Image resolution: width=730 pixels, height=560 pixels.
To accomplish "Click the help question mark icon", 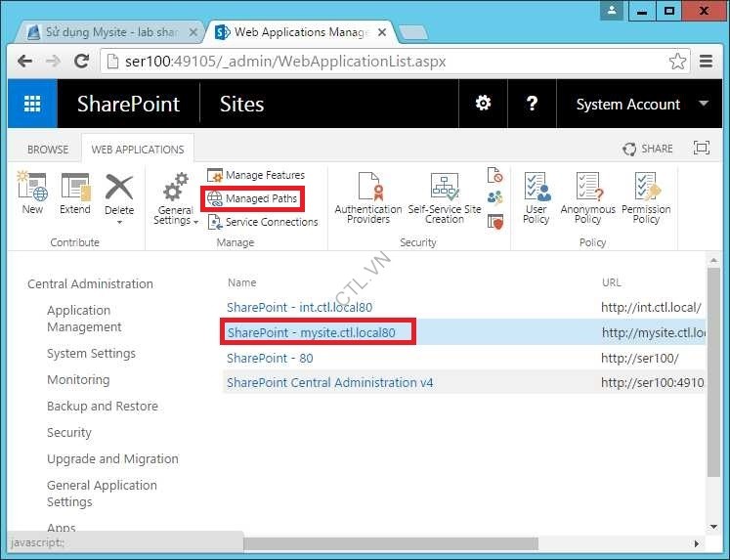I will pos(533,104).
